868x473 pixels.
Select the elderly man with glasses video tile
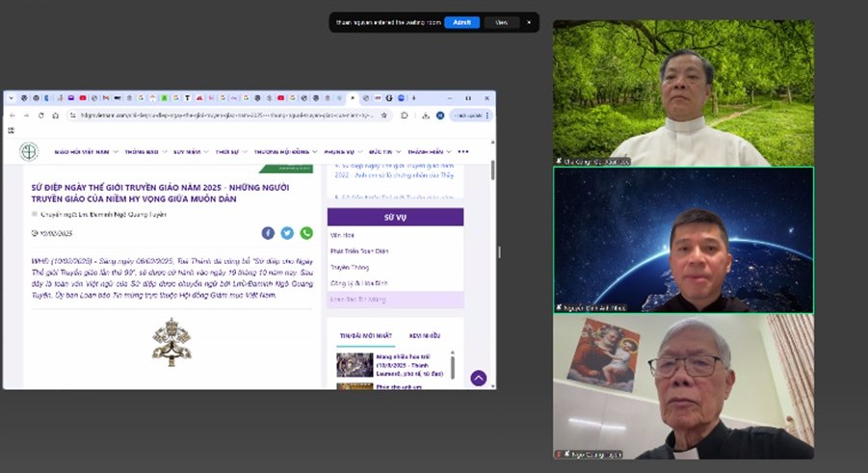pyautogui.click(x=683, y=386)
